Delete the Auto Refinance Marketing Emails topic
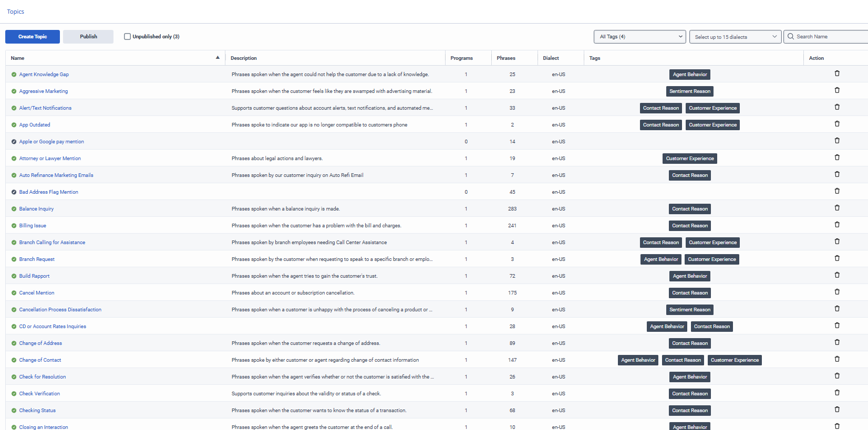 pos(837,174)
